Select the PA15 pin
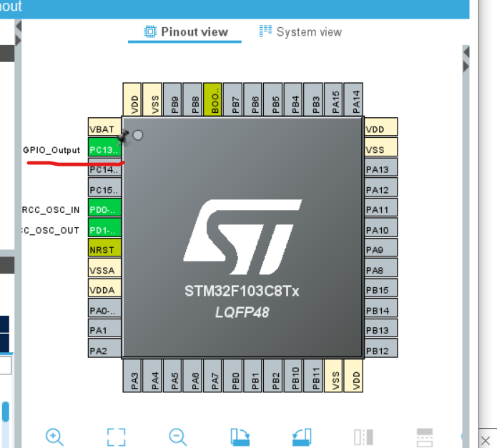Viewport: 497px width, 448px height. point(333,99)
